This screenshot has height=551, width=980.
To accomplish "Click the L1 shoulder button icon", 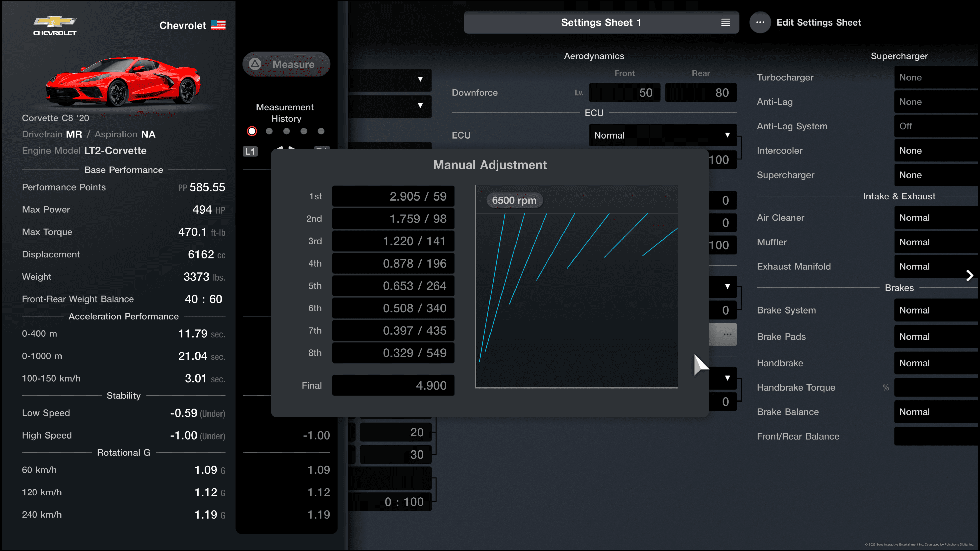I will [250, 151].
